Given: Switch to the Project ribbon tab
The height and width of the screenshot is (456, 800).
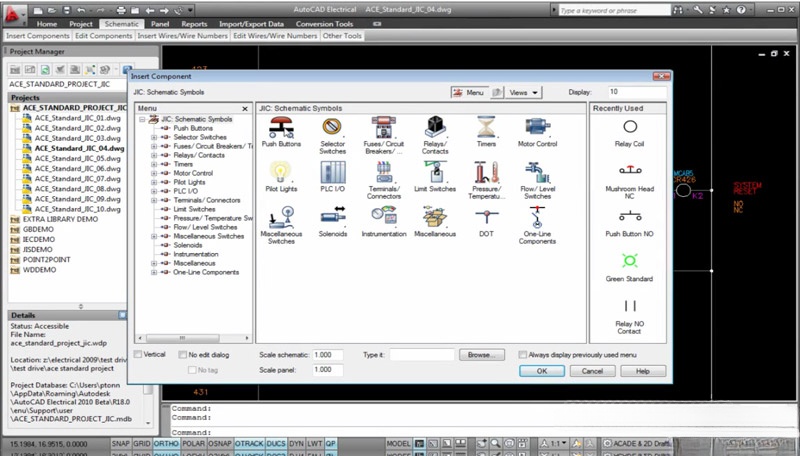Looking at the screenshot, I should pos(81,24).
